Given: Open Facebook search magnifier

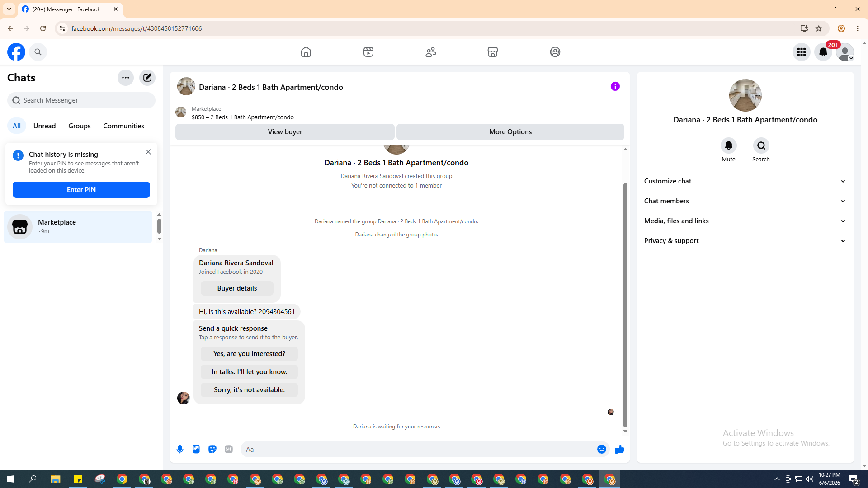Looking at the screenshot, I should [38, 52].
